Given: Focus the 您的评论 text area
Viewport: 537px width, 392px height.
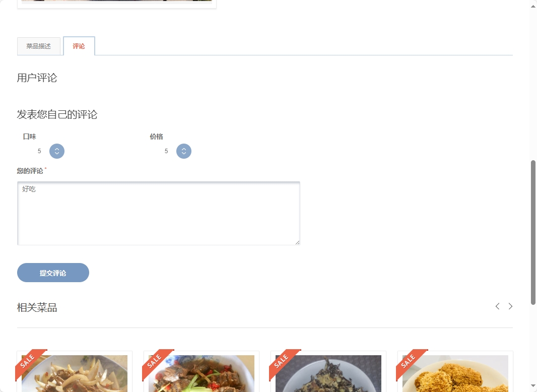Looking at the screenshot, I should (159, 213).
